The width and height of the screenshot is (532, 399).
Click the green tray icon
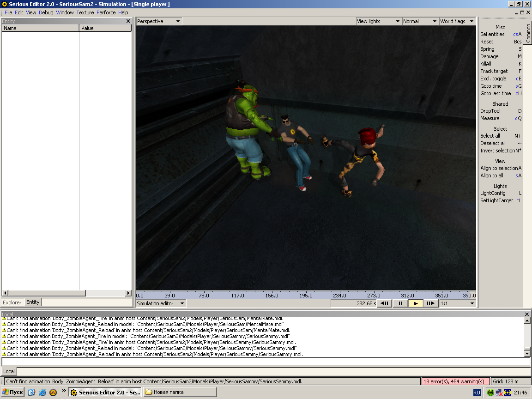pos(490,393)
